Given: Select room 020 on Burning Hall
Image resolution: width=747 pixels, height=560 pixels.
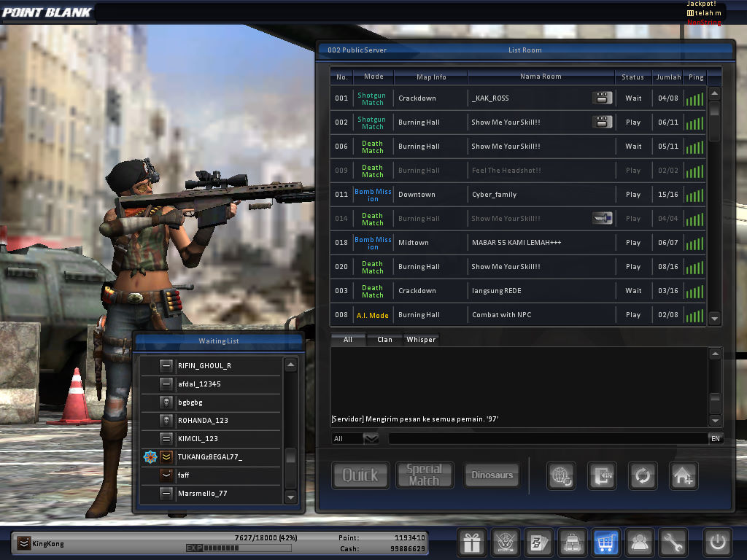Looking at the screenshot, I should [517, 267].
